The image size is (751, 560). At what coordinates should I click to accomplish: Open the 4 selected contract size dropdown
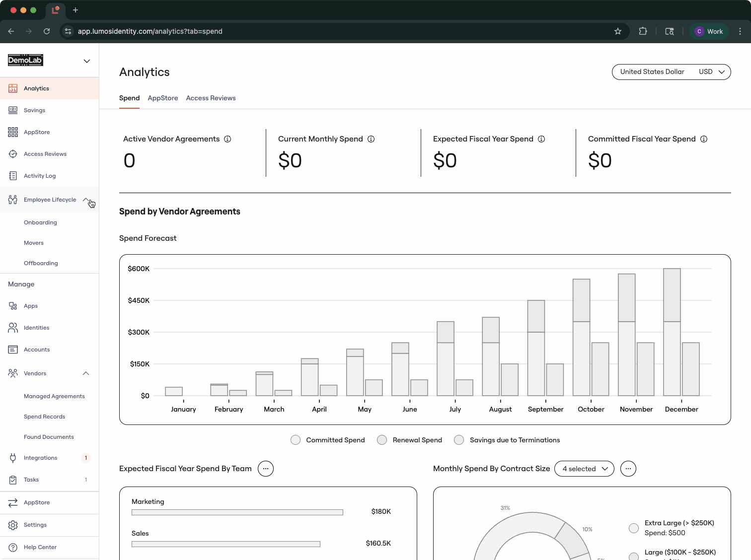coord(584,469)
